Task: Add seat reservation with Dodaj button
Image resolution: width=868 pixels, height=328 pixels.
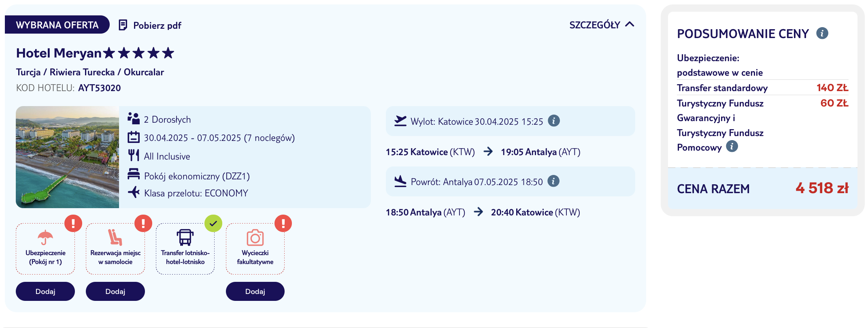Action: coord(115,292)
